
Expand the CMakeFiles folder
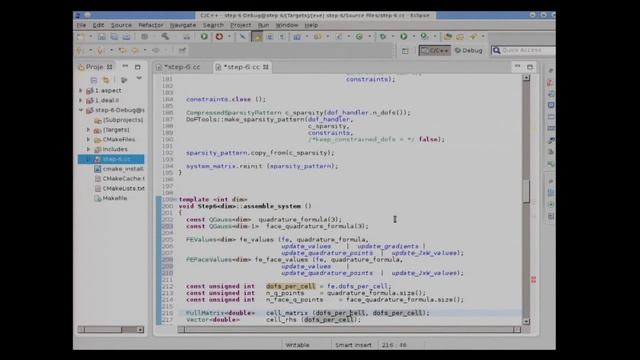tap(89, 139)
